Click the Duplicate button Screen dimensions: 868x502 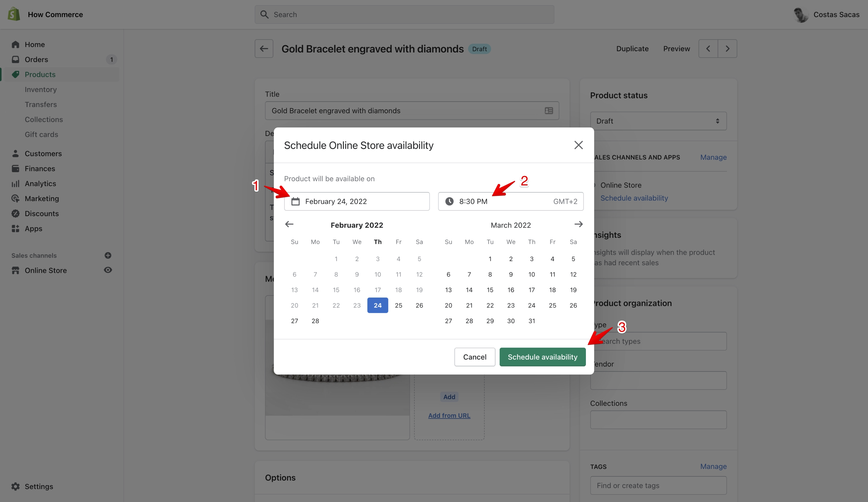[632, 49]
